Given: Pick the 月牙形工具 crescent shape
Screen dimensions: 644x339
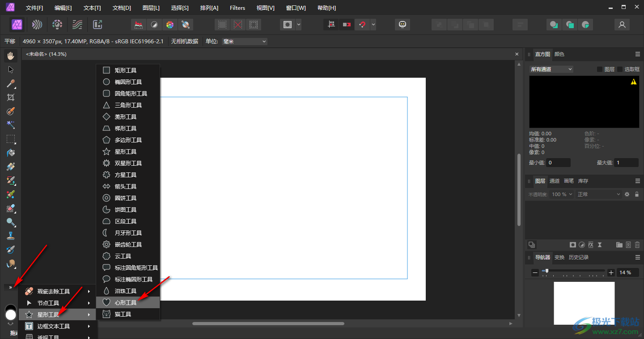Looking at the screenshot, I should pyautogui.click(x=128, y=233).
